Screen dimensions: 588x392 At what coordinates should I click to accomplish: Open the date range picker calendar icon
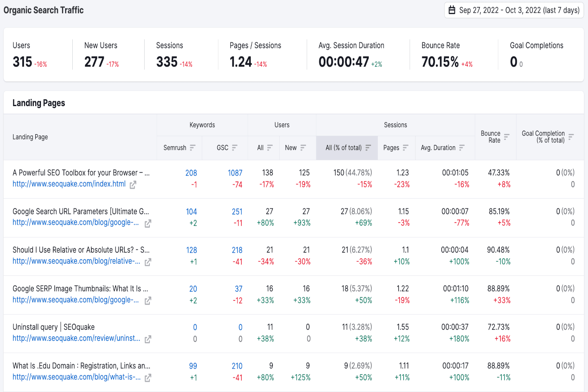click(452, 10)
